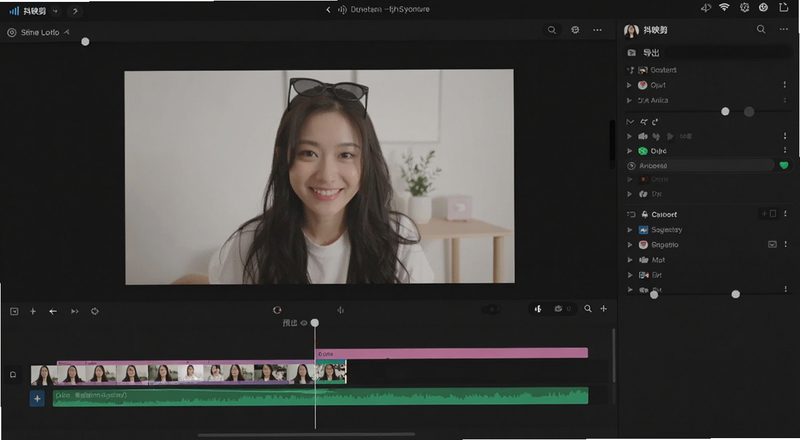The image size is (800, 440).
Task: Expand the Brt row
Action: pyautogui.click(x=630, y=275)
